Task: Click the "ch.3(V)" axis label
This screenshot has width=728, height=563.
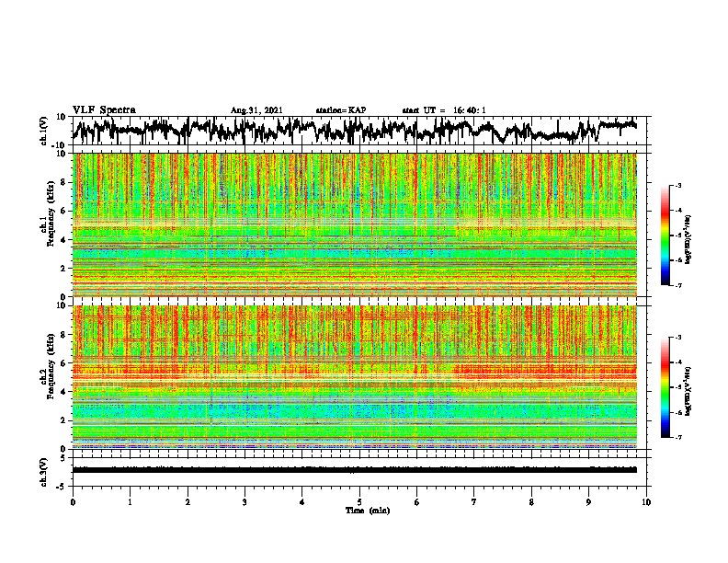Action: pyautogui.click(x=44, y=472)
